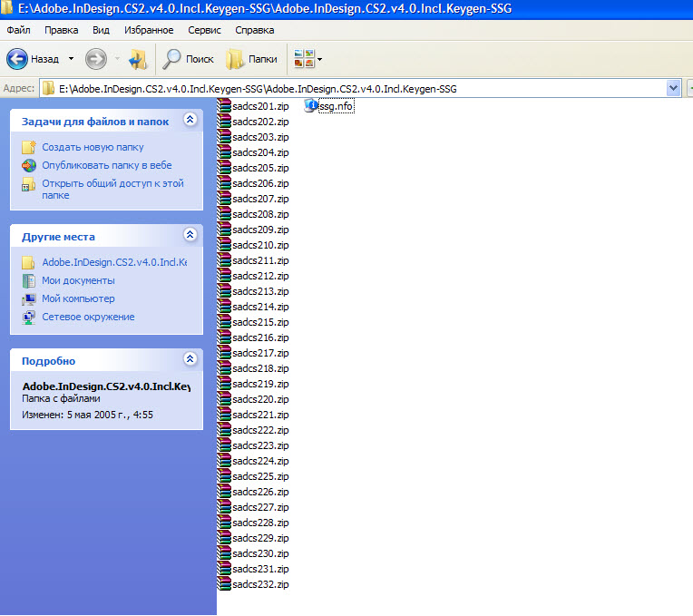Select the sadcs201.zip archive icon
The width and height of the screenshot is (693, 616).
click(x=224, y=106)
